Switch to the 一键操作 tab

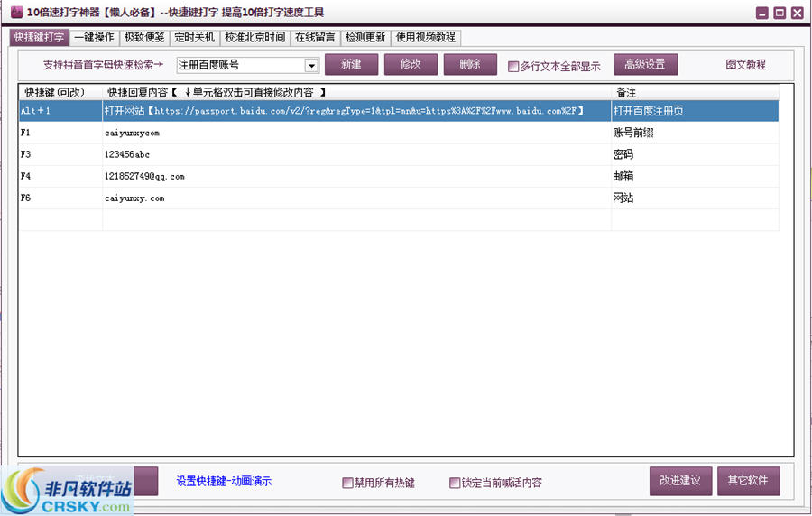point(94,37)
